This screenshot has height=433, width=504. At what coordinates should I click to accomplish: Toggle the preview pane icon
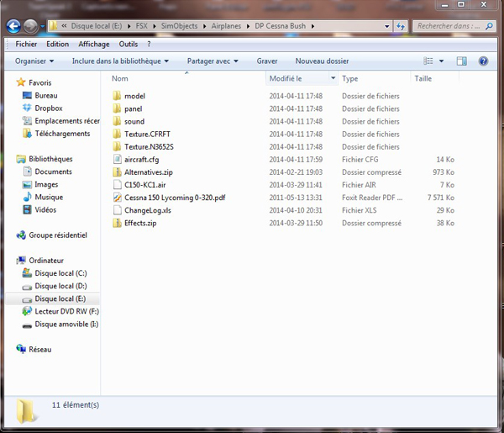(461, 61)
